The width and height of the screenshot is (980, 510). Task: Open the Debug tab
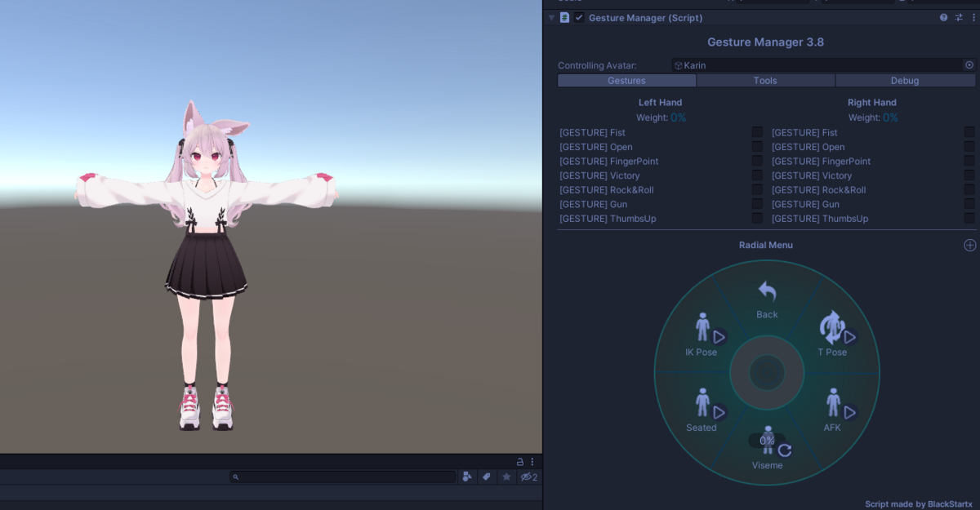pyautogui.click(x=905, y=80)
